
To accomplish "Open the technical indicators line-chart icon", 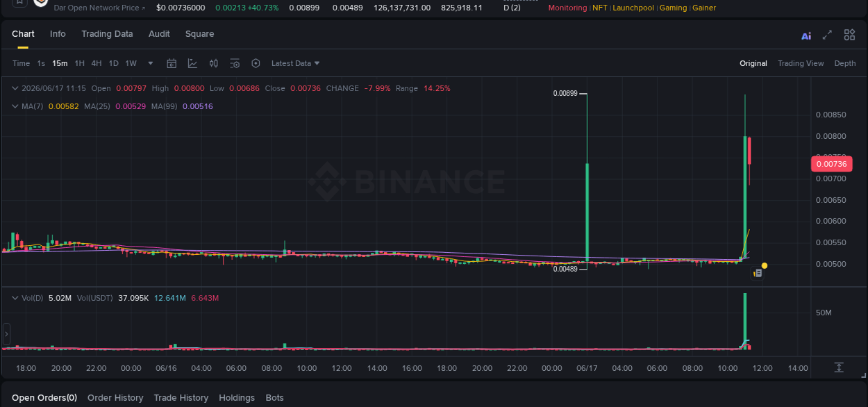I will (192, 63).
